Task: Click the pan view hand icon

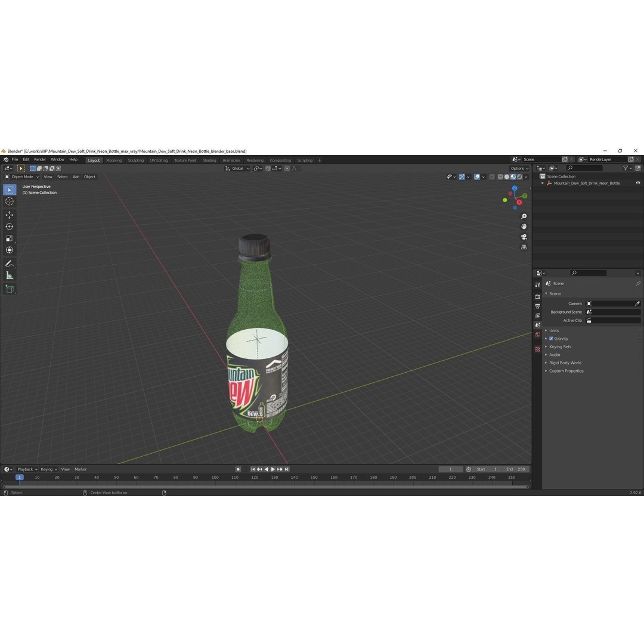Action: coord(524,227)
